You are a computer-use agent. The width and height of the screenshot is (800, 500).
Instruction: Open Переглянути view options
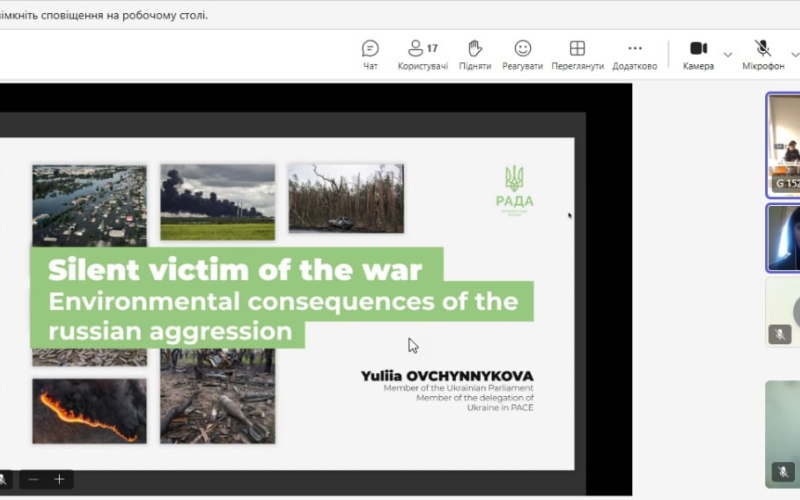[x=578, y=55]
